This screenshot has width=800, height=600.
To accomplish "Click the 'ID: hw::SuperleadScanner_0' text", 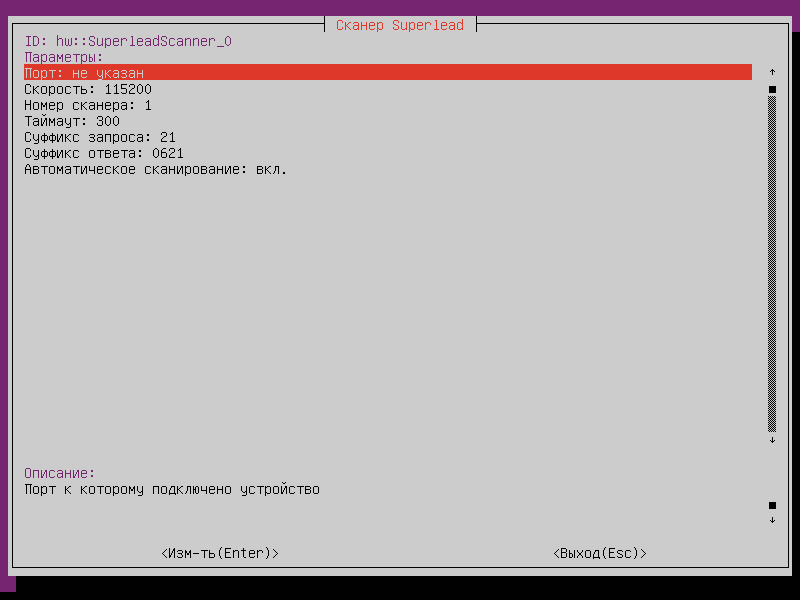I will tap(128, 41).
